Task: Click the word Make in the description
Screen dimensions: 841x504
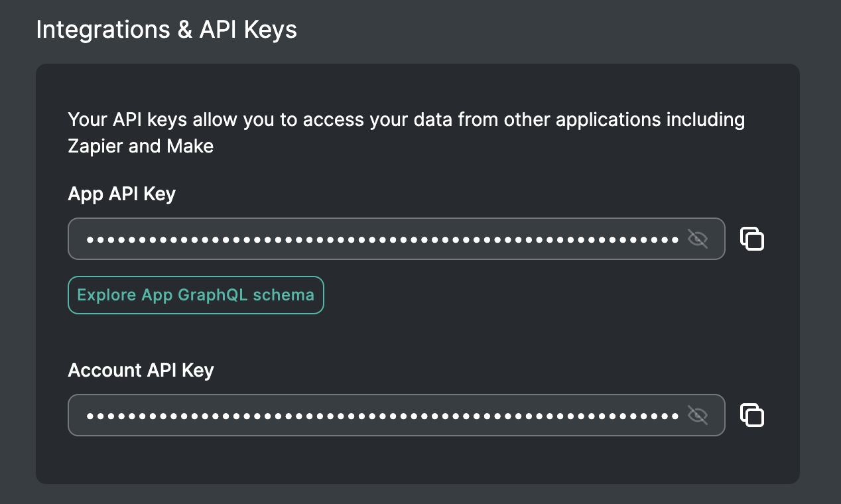Action: [190, 146]
